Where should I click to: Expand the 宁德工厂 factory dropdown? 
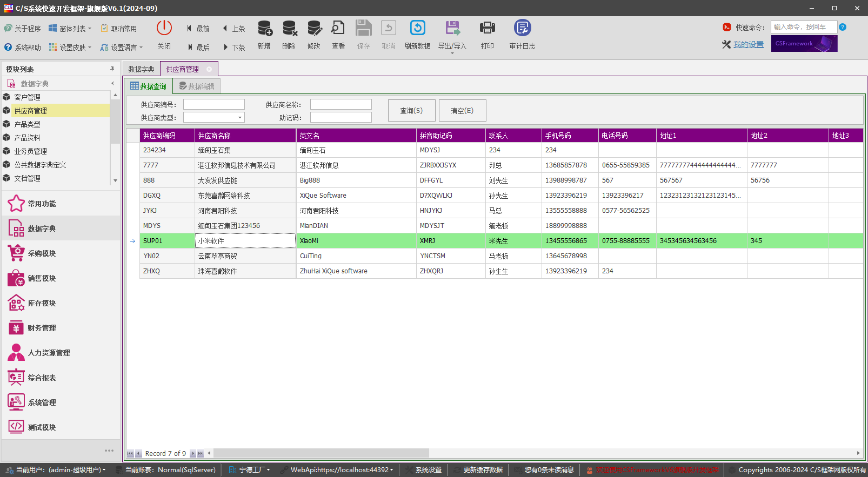(x=268, y=470)
